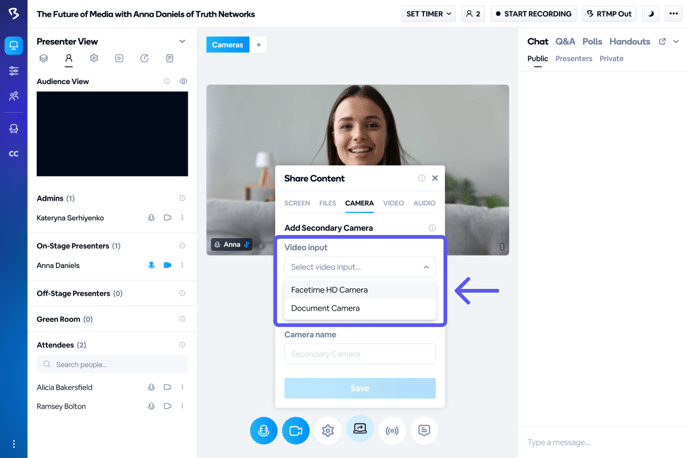The height and width of the screenshot is (458, 688).
Task: Choose Document Camera option
Action: pyautogui.click(x=360, y=308)
